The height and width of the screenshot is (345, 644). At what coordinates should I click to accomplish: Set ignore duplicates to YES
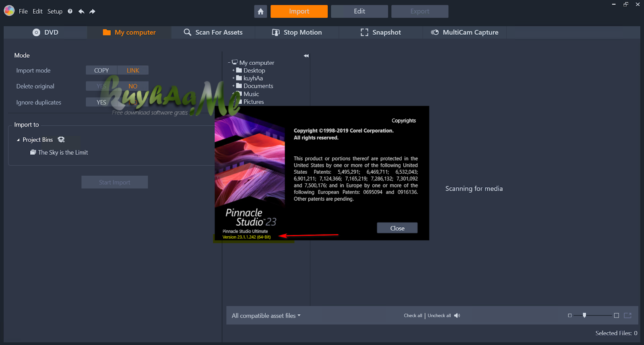[101, 102]
